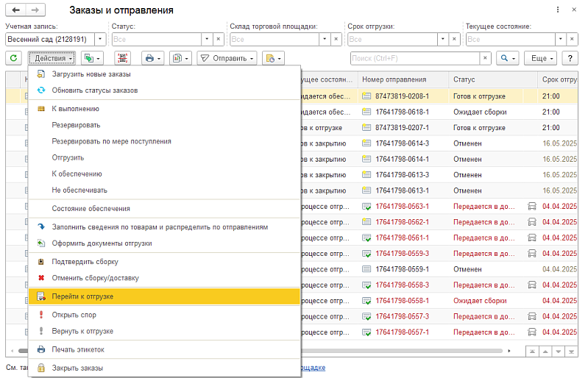Viewport: 588px width, 378px height.
Task: Select cell Ожидает сборки in red row
Action: coord(480,301)
